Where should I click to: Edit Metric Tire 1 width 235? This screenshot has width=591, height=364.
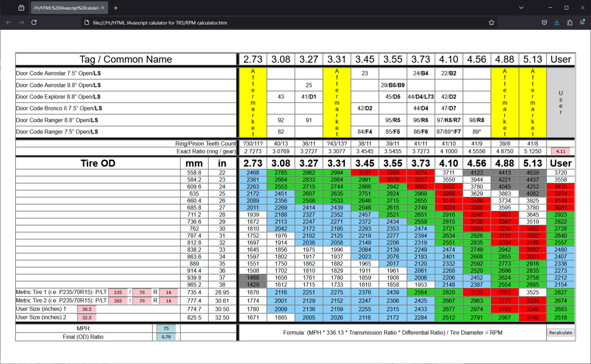click(118, 292)
